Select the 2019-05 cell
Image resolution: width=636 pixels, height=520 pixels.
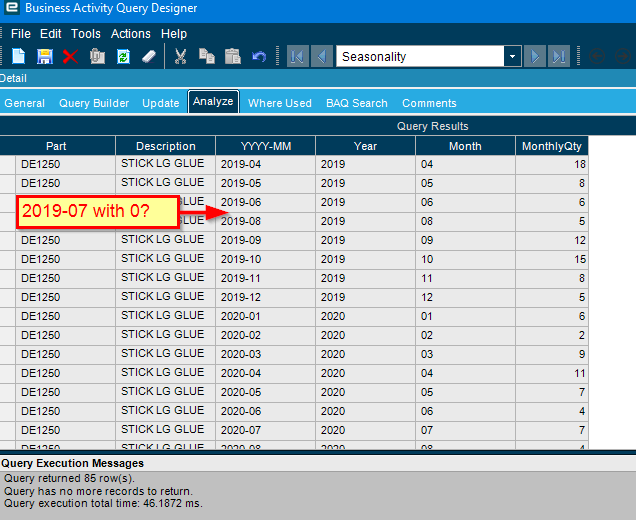(x=266, y=183)
